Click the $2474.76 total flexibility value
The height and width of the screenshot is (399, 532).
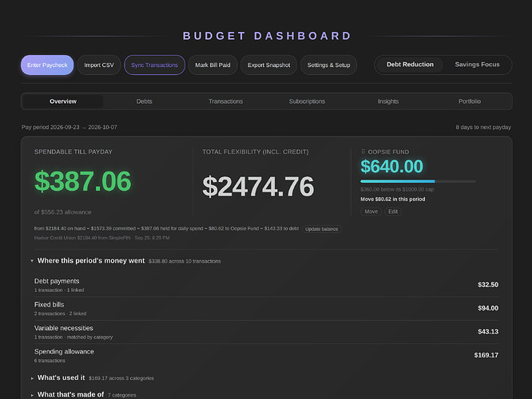pos(258,187)
